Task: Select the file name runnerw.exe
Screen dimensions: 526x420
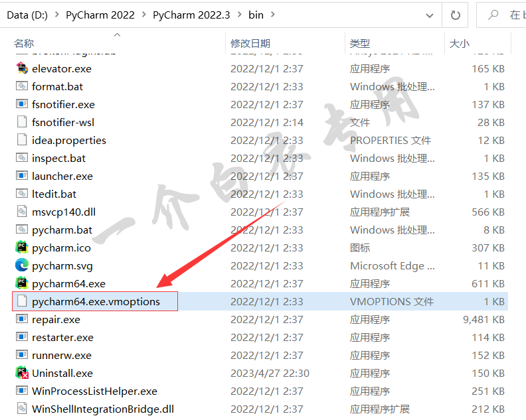Action: [x=62, y=355]
